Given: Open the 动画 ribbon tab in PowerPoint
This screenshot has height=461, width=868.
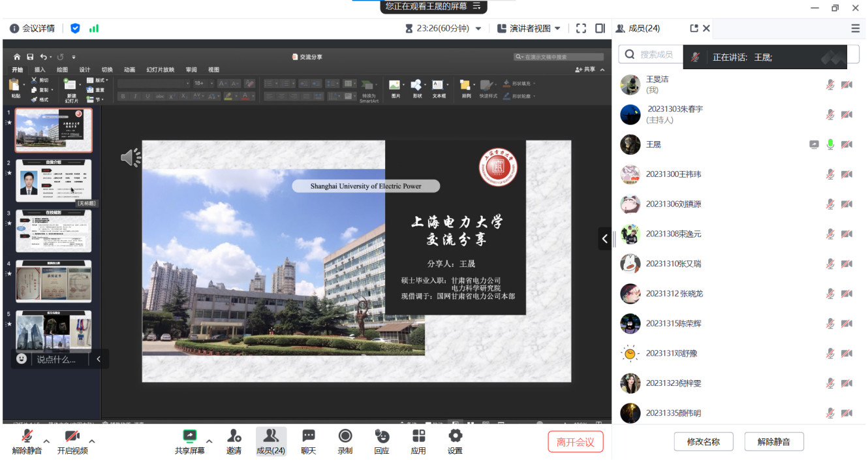Looking at the screenshot, I should coord(129,70).
